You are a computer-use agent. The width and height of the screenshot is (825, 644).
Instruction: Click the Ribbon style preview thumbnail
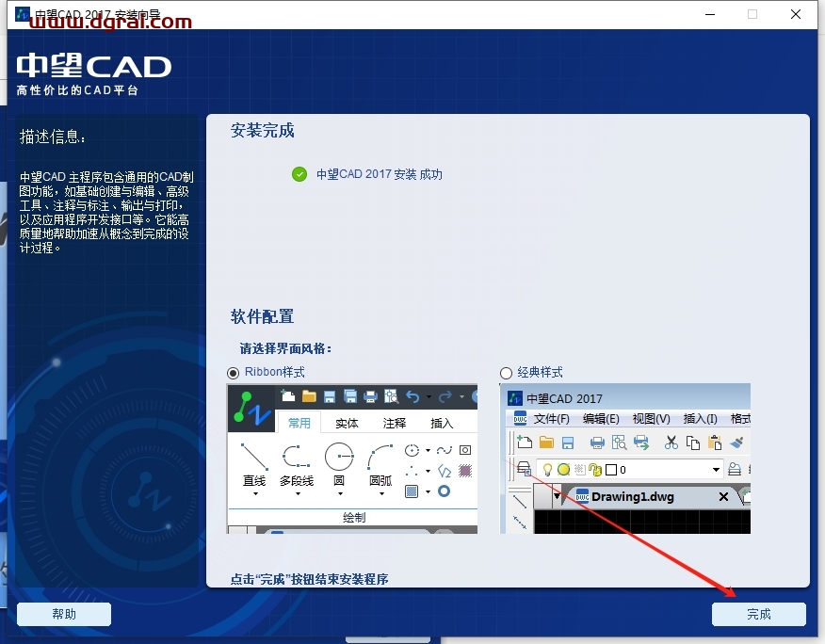(352, 459)
